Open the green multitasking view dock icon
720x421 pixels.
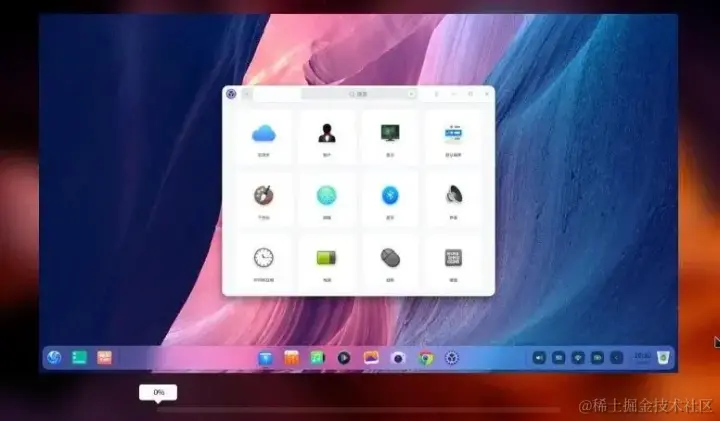pos(79,357)
